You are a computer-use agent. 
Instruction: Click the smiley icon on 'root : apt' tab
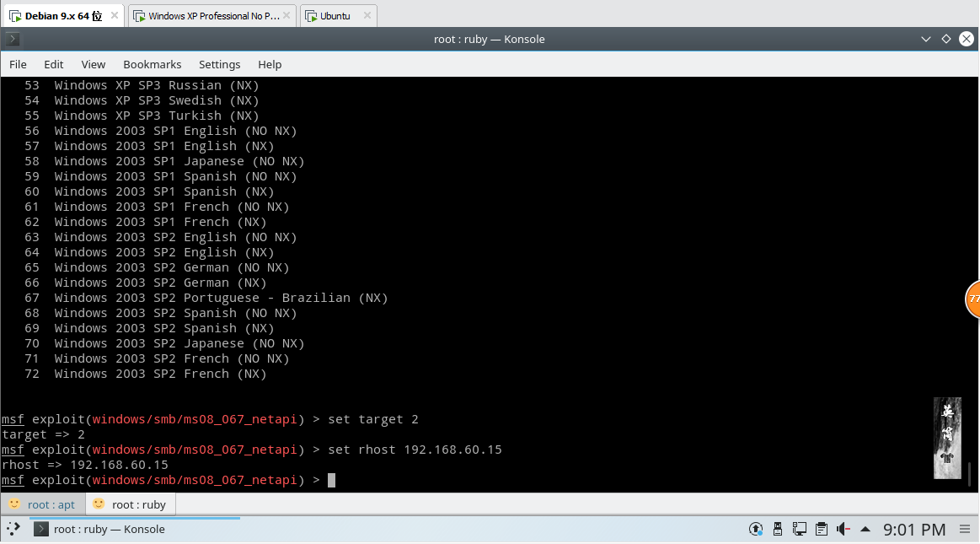pos(14,504)
